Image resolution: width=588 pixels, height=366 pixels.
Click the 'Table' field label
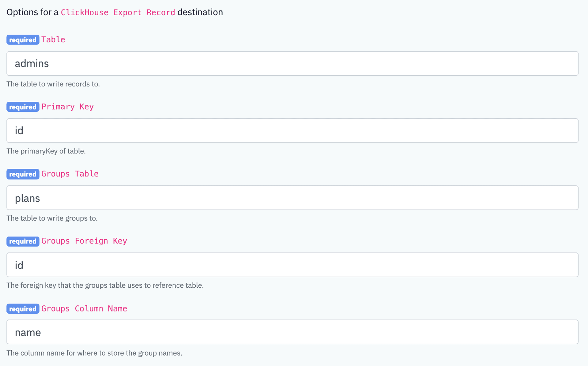[x=53, y=40]
